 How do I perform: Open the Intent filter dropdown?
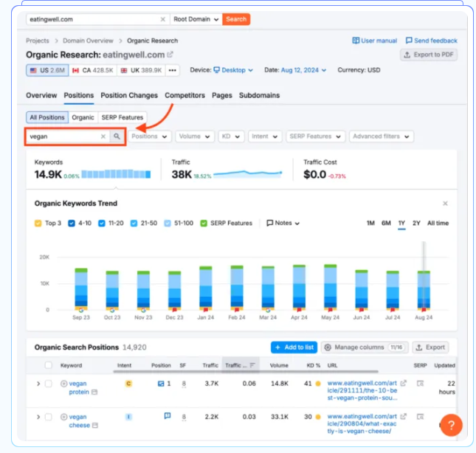(264, 136)
